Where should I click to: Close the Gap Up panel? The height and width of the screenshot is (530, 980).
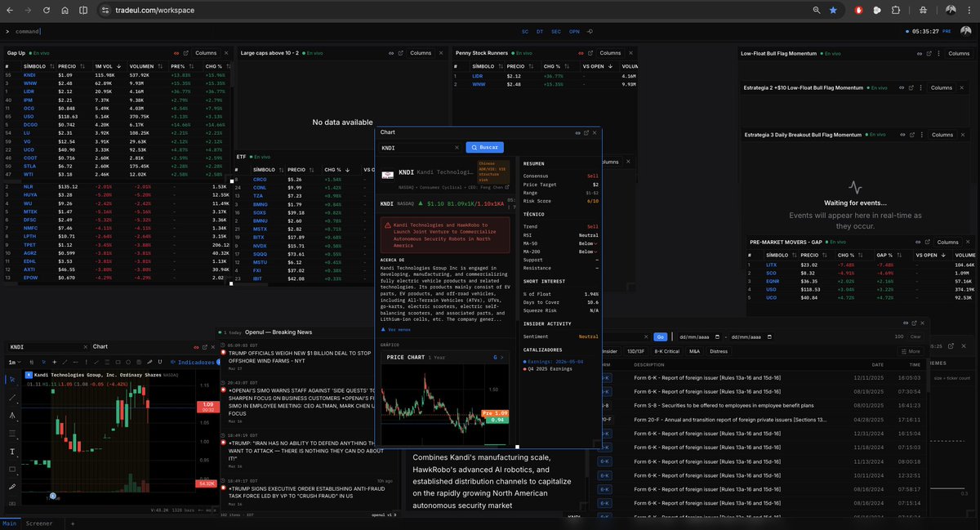pos(227,53)
